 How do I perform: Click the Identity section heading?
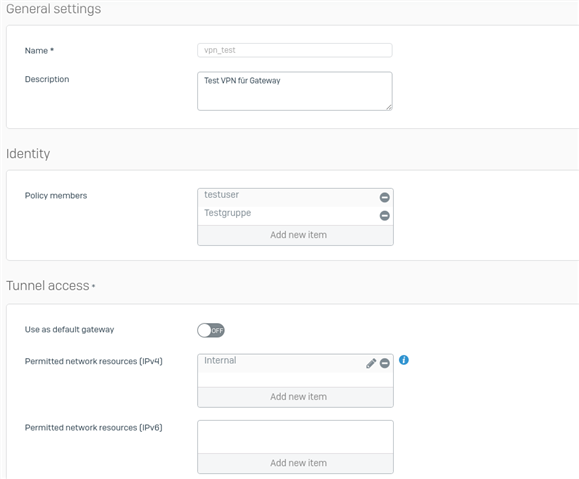coord(28,154)
